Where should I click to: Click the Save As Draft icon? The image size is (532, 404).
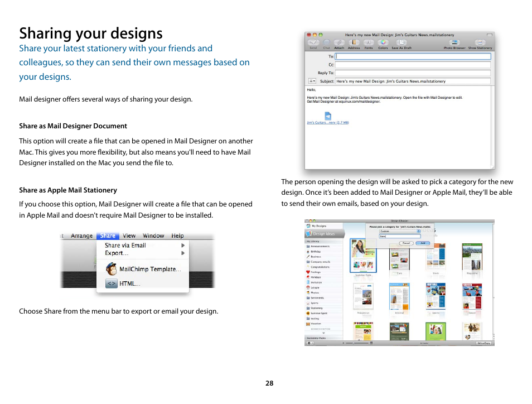[x=402, y=42]
